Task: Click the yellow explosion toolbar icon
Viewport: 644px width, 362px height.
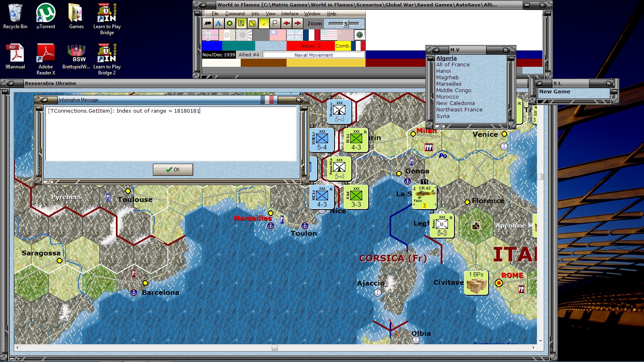Action: (x=264, y=23)
